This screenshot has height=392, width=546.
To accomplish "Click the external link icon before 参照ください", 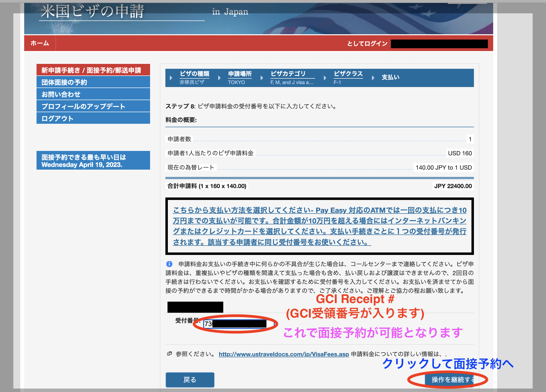I will (169, 354).
